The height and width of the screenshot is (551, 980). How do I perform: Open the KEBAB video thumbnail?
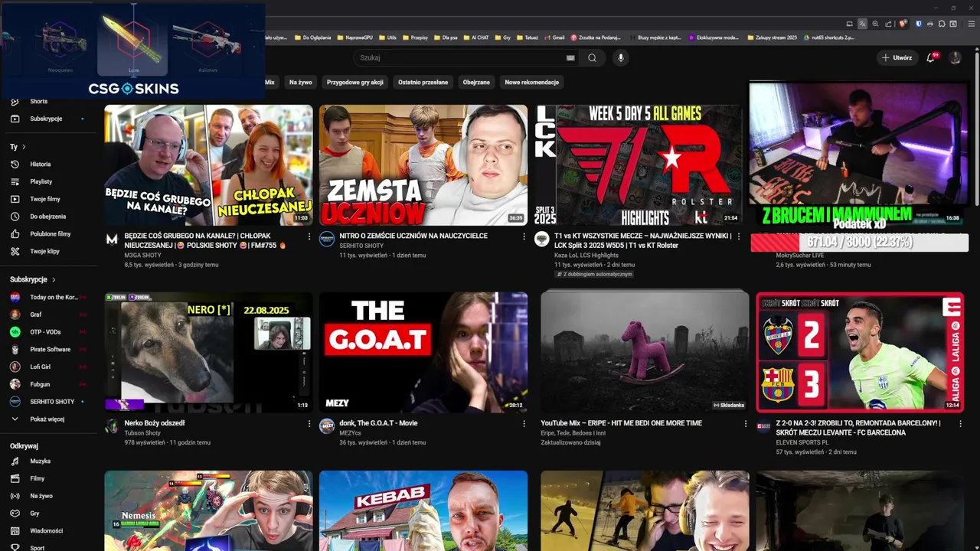pyautogui.click(x=423, y=510)
